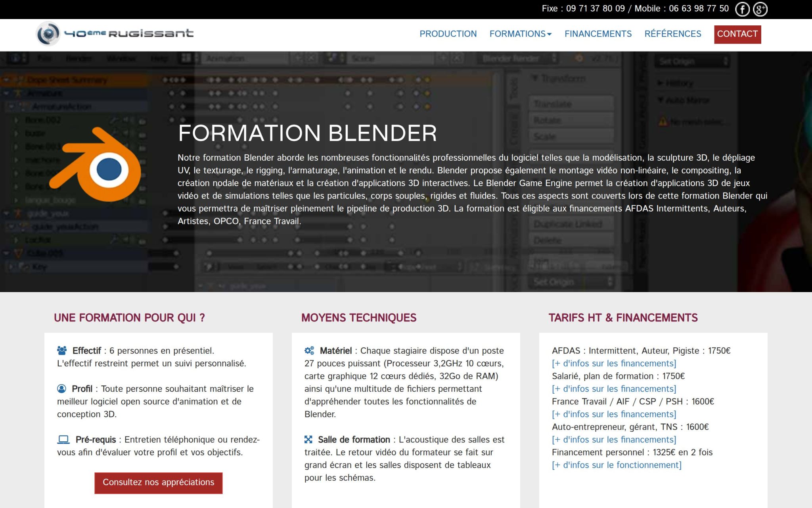
Task: Click the Moyens Techniques heading
Action: pos(359,318)
